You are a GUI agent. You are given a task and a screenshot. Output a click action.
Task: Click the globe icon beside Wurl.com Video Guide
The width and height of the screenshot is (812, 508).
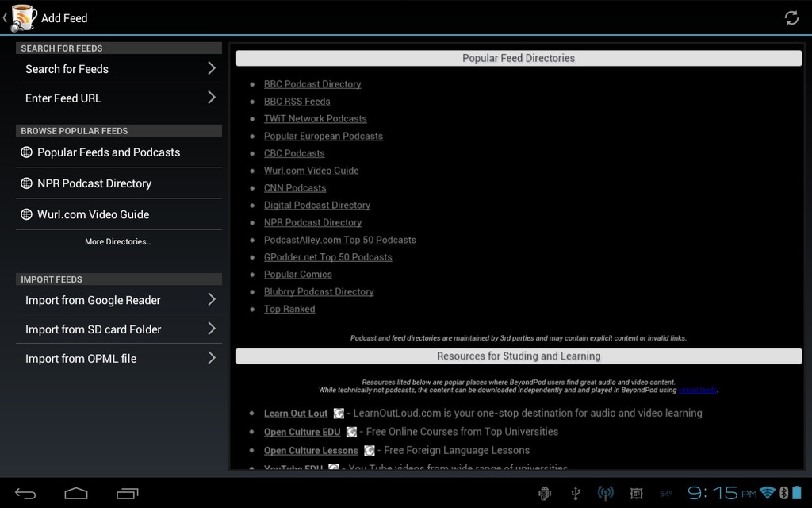click(x=26, y=214)
